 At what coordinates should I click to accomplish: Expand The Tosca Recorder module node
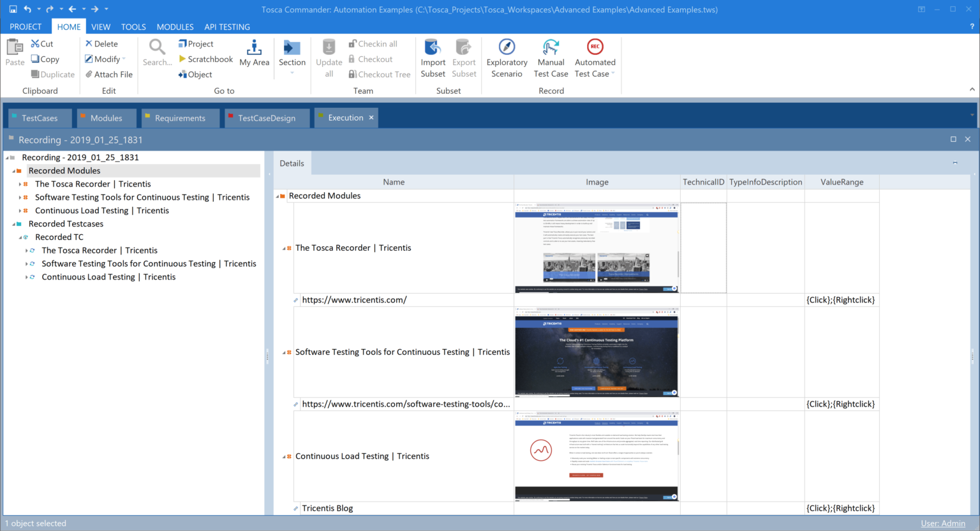pyautogui.click(x=20, y=184)
